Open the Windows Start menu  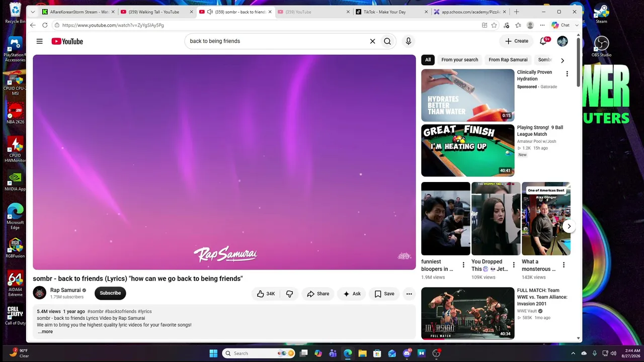click(x=213, y=353)
